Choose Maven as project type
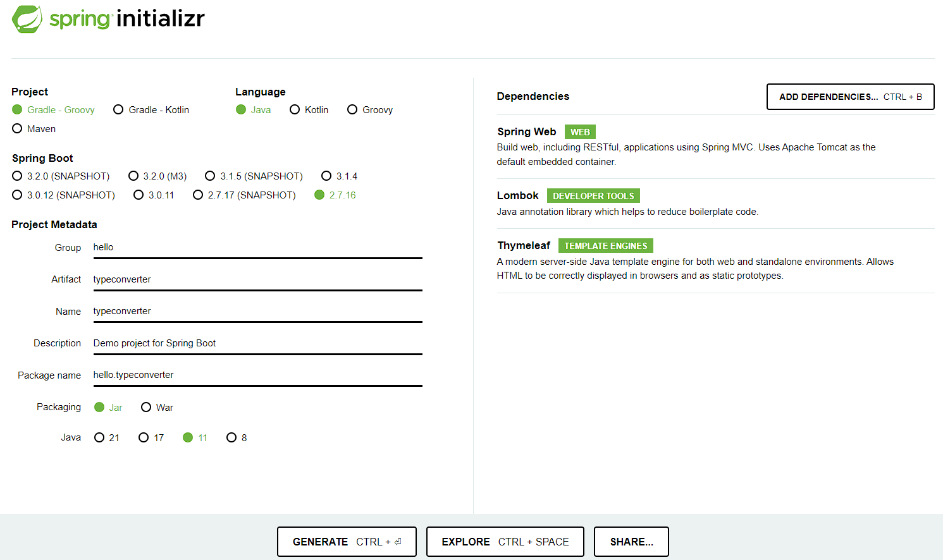 click(34, 129)
